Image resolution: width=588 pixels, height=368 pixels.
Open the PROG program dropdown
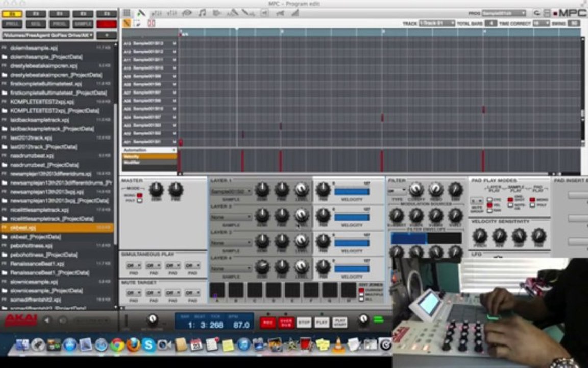pyautogui.click(x=504, y=13)
